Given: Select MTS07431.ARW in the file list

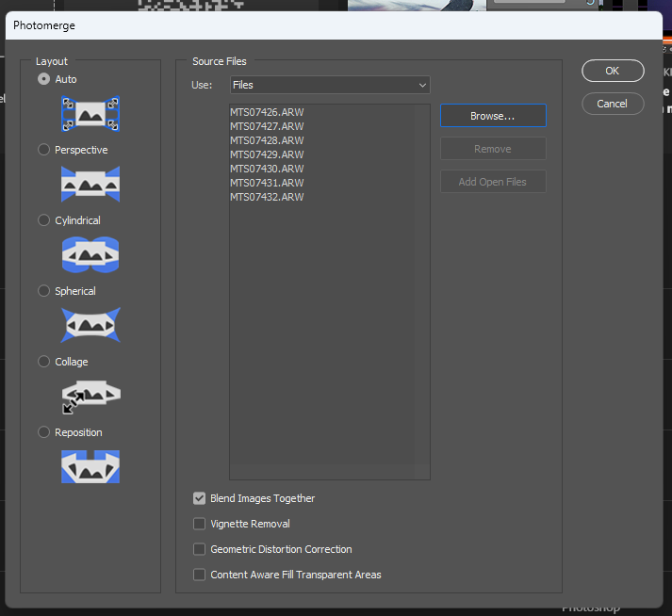Looking at the screenshot, I should tap(267, 183).
